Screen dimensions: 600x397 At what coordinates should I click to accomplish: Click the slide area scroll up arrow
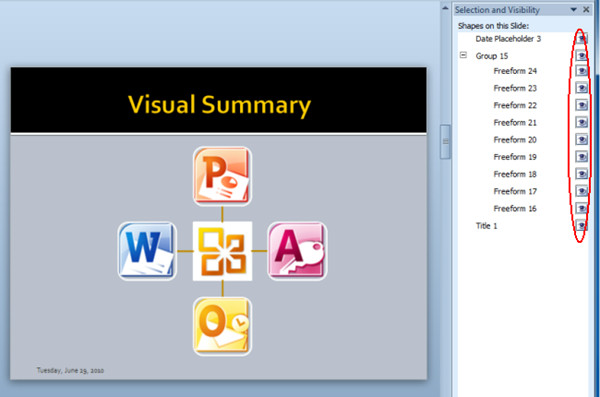pyautogui.click(x=445, y=8)
